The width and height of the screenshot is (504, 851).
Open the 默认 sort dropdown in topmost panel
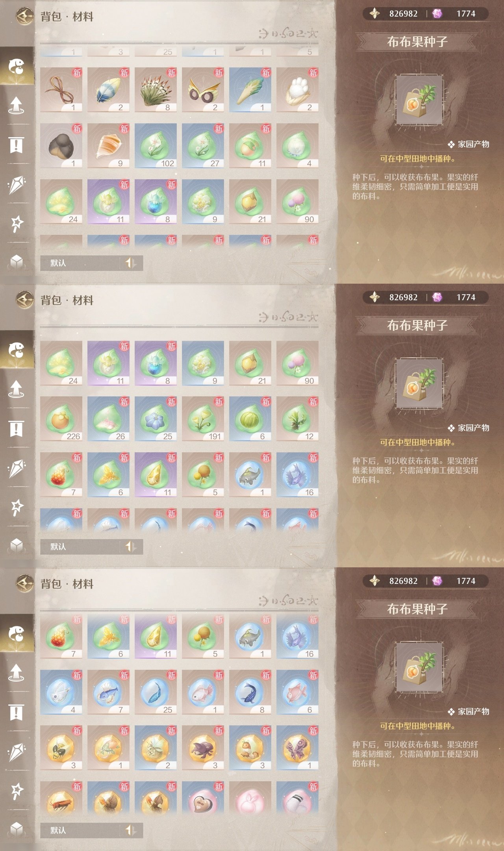[x=80, y=263]
